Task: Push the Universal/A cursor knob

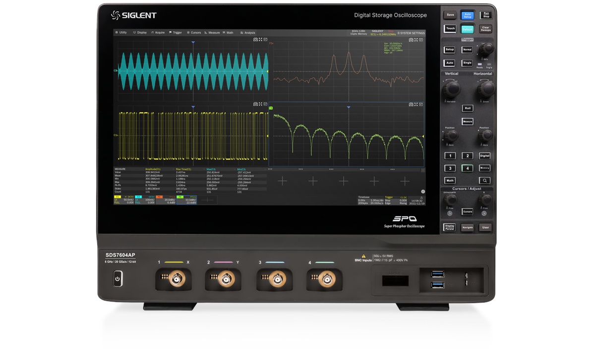Action: click(451, 200)
